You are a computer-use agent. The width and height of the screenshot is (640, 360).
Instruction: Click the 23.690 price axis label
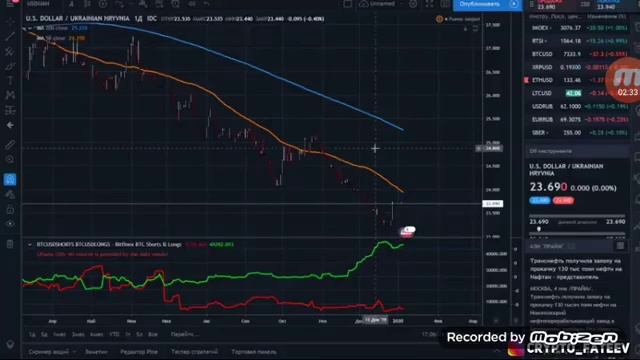pyautogui.click(x=493, y=203)
